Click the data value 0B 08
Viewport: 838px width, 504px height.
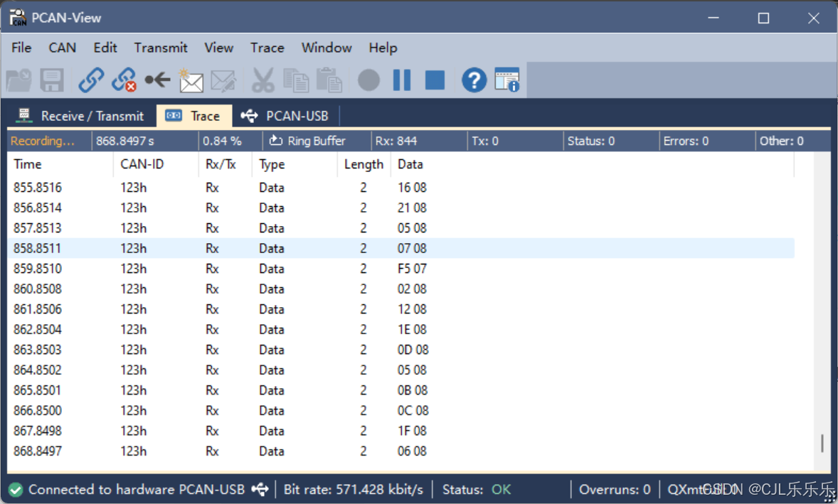click(x=413, y=390)
